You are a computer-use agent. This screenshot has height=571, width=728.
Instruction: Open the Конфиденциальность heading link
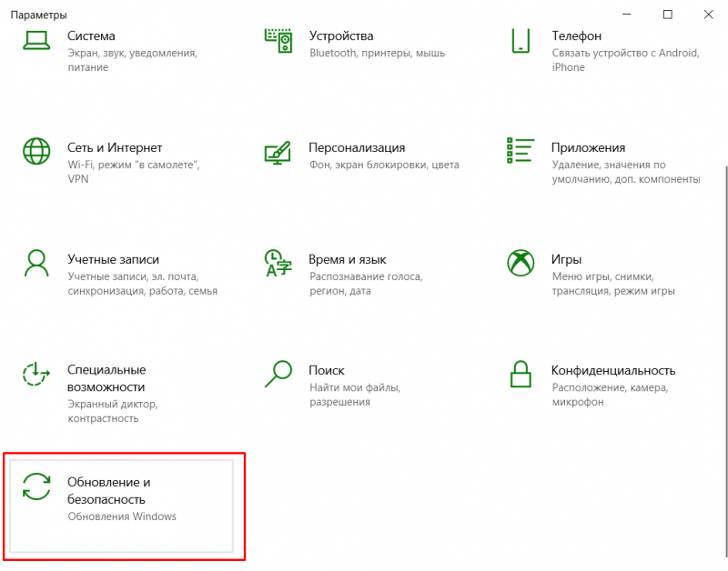[x=612, y=371]
